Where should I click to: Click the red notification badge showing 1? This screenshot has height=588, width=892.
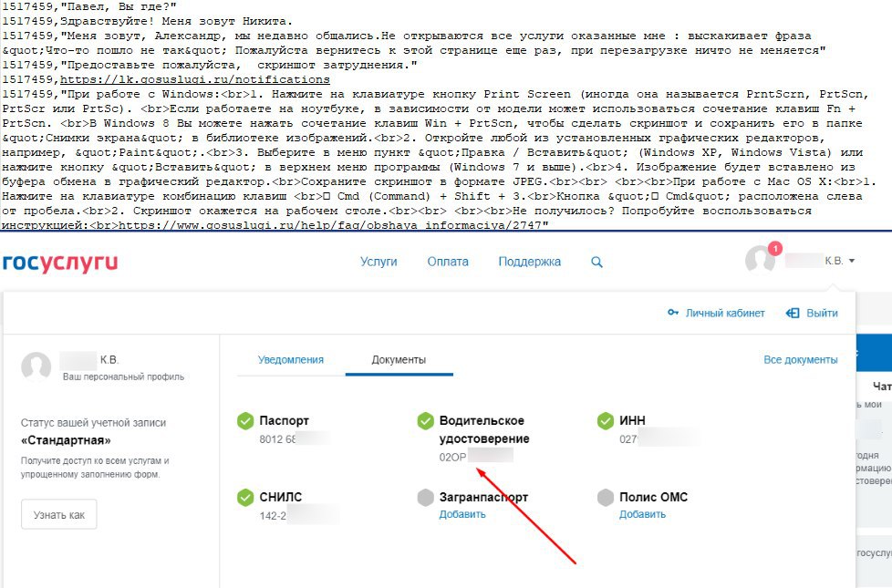pyautogui.click(x=775, y=249)
